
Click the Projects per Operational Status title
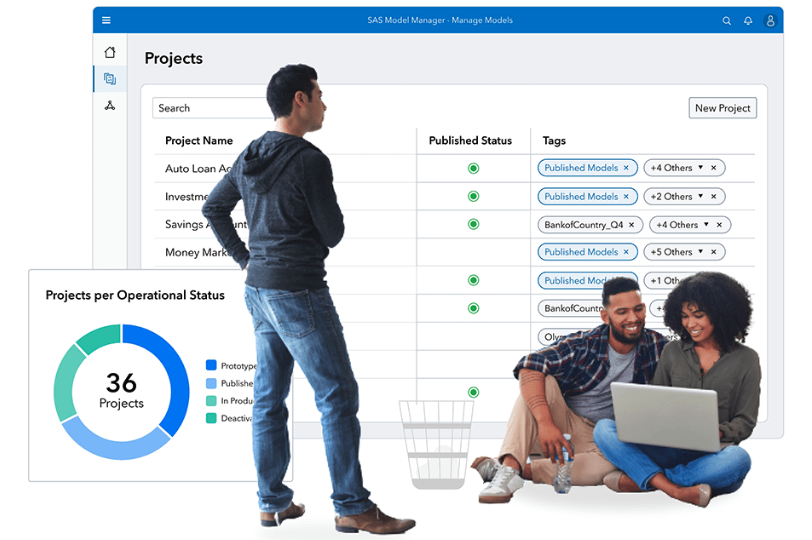click(x=135, y=295)
